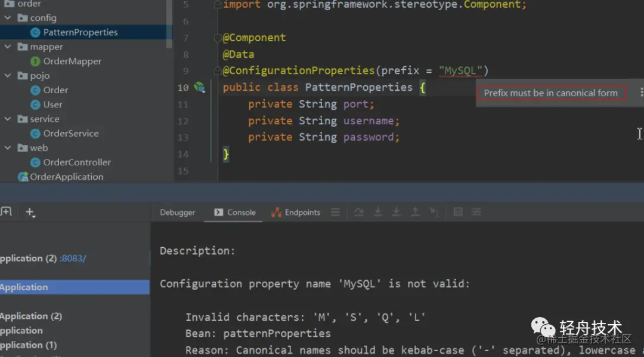Viewport: 644px width, 357px height.
Task: Open OrderApplication main class
Action: coord(67,177)
